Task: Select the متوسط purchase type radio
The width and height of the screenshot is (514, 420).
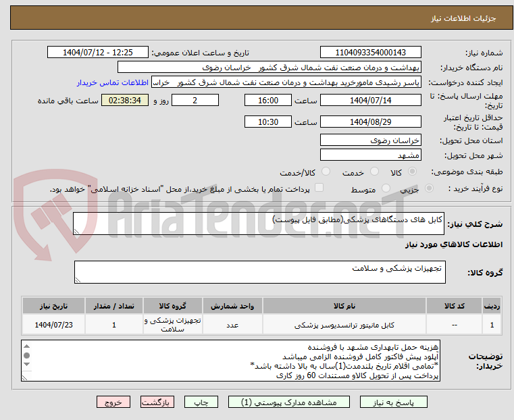Action: pos(386,188)
